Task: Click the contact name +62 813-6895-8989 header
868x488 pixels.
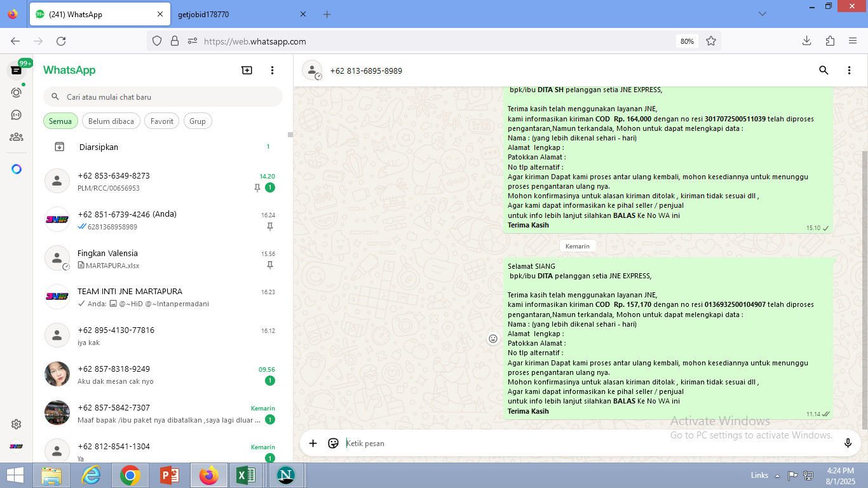Action: pos(366,71)
